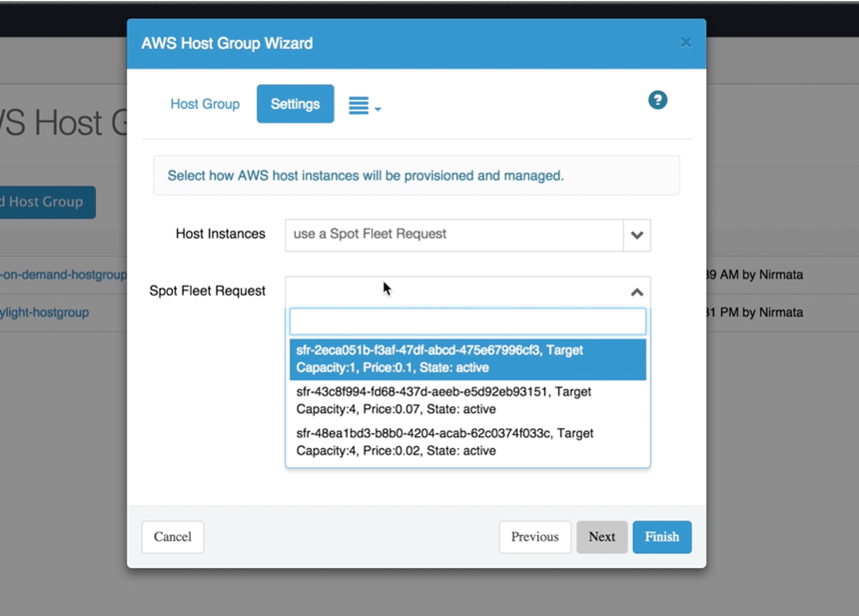Go back with the Previous button
Image resolution: width=859 pixels, height=616 pixels.
click(x=534, y=536)
